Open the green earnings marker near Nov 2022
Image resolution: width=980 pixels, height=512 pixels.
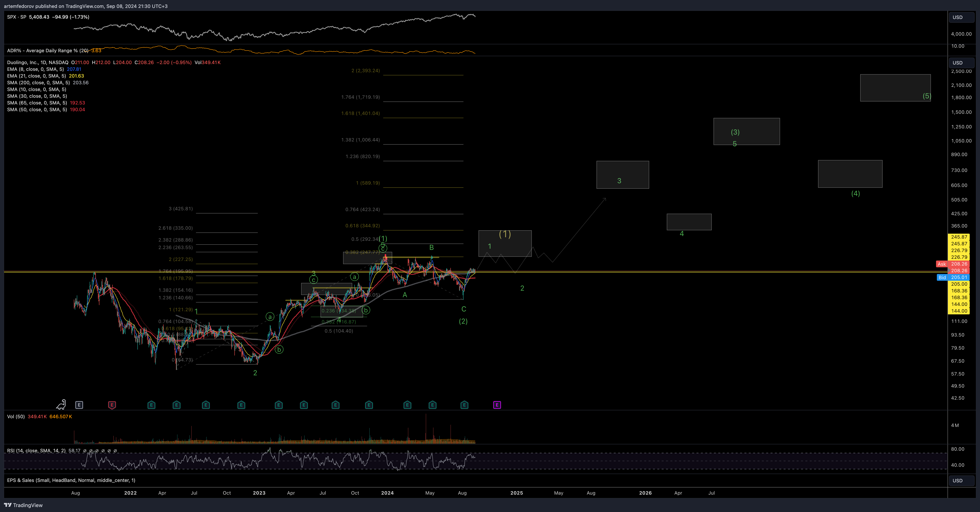tap(241, 405)
